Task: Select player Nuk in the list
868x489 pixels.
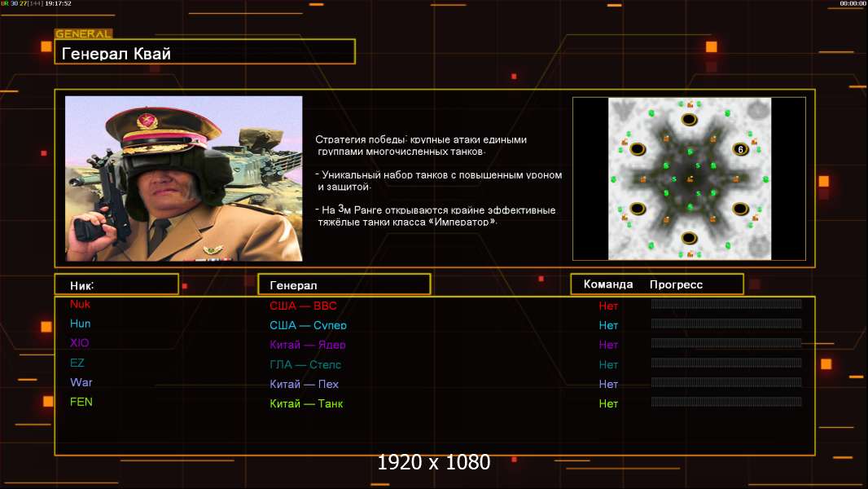Action: click(x=81, y=305)
